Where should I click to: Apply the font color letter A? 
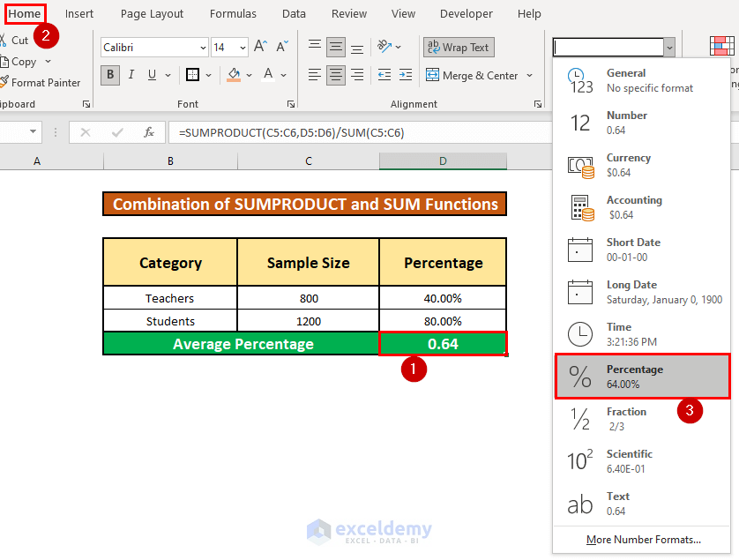point(268,74)
